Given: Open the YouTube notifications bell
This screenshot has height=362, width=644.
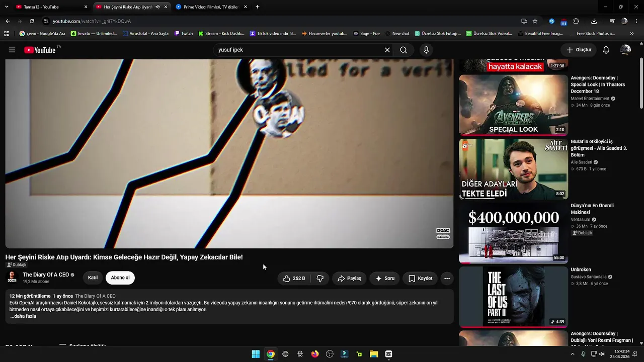Looking at the screenshot, I should pos(606,50).
